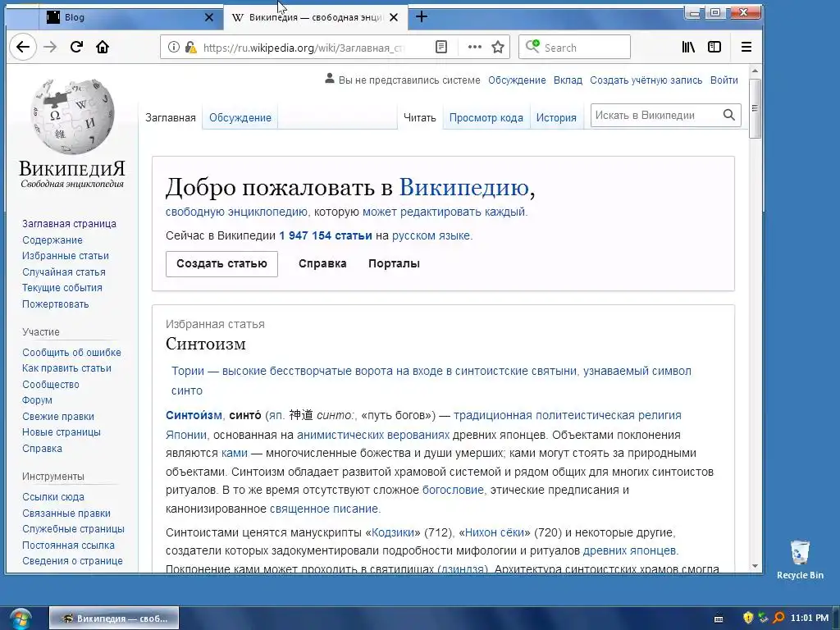Open Избранные статьи sidebar link

[x=66, y=256]
